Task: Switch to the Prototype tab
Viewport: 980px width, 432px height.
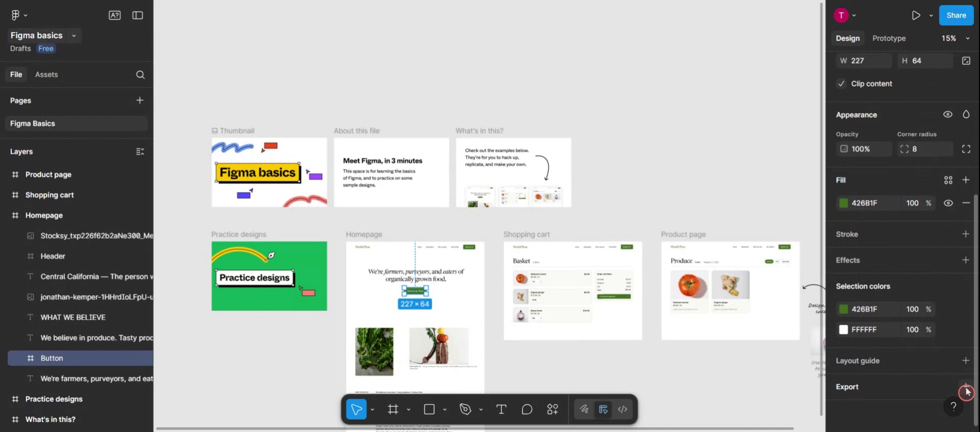Action: [x=889, y=38]
